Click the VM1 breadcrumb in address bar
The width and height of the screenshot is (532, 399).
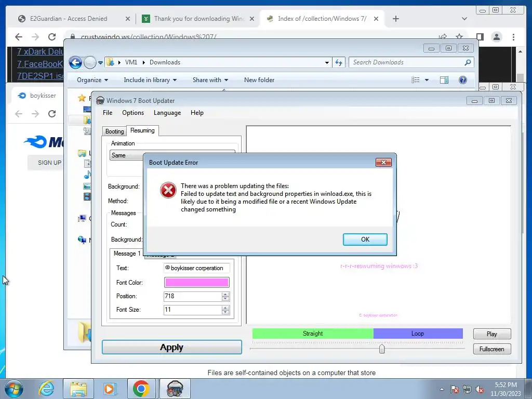131,62
